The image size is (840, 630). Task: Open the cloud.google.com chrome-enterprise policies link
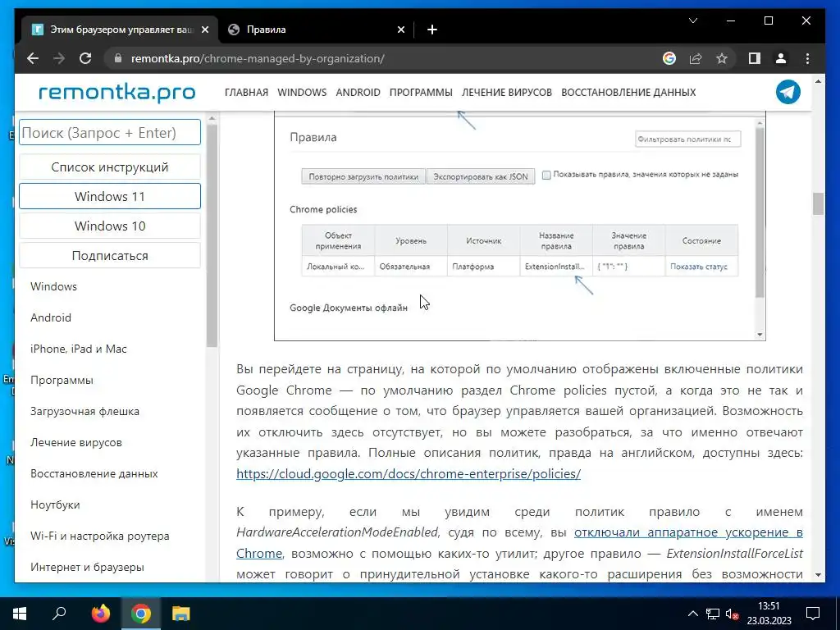(x=409, y=473)
